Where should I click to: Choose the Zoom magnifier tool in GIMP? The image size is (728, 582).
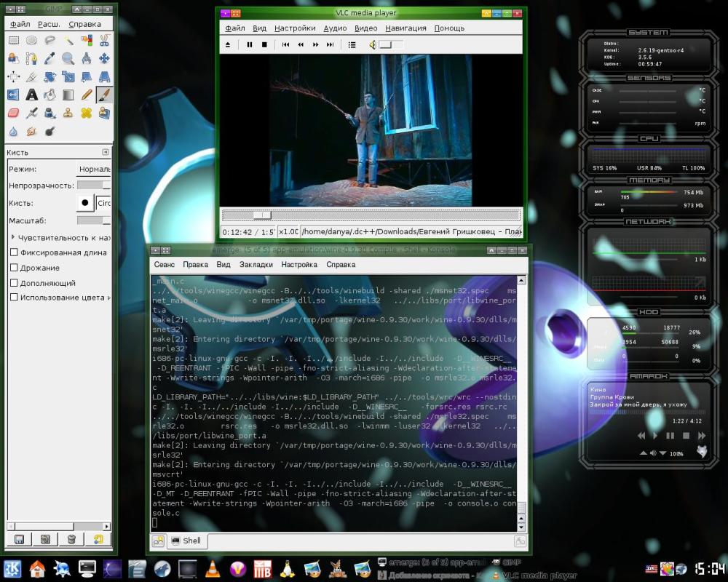pos(68,58)
